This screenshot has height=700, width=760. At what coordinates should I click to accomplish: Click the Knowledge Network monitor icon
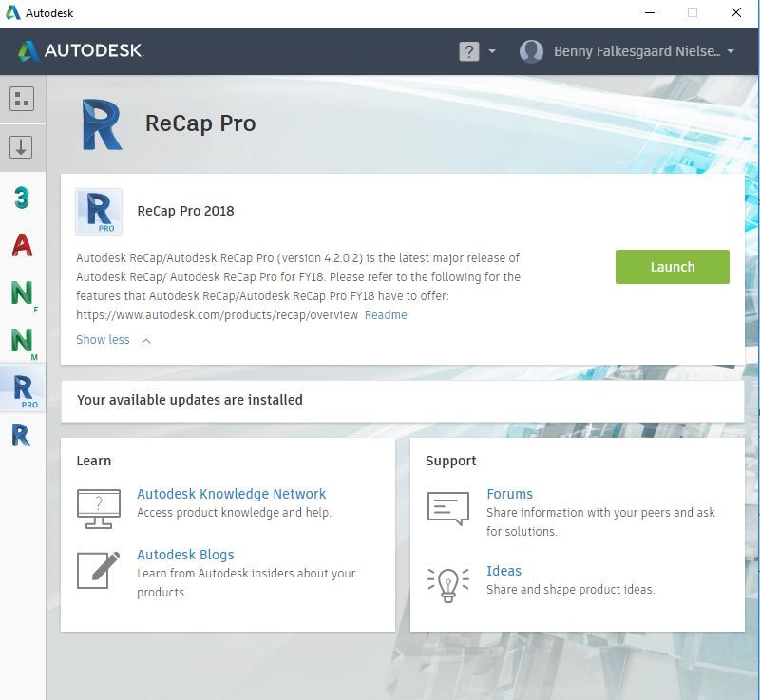(x=99, y=509)
